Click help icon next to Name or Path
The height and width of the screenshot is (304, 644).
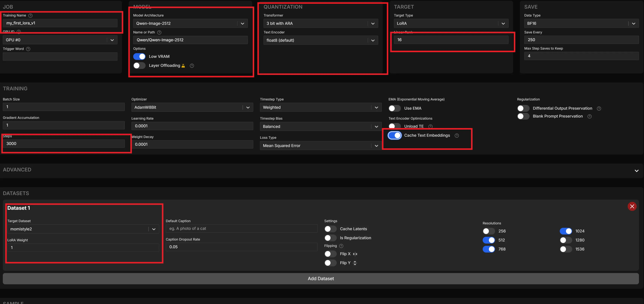click(x=159, y=32)
